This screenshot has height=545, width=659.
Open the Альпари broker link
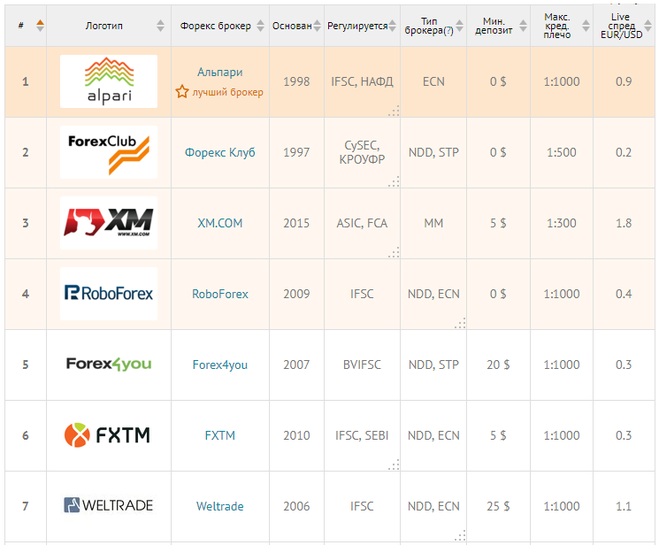(x=220, y=72)
